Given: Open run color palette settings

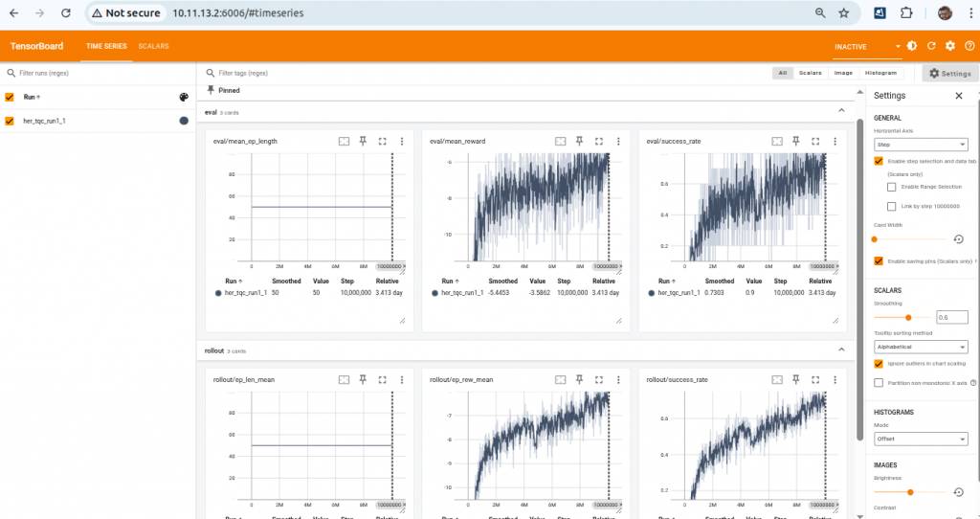Looking at the screenshot, I should pos(184,97).
